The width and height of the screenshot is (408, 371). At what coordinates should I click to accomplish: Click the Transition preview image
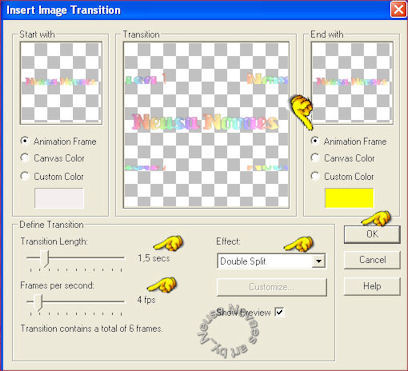pos(206,125)
